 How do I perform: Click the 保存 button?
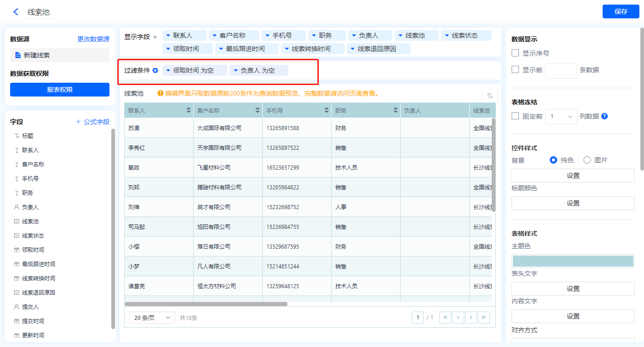(x=621, y=12)
